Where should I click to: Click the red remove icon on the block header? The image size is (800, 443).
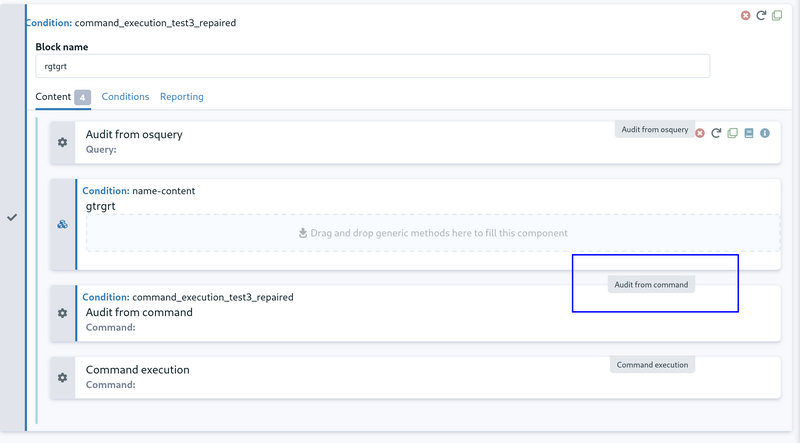[x=745, y=15]
